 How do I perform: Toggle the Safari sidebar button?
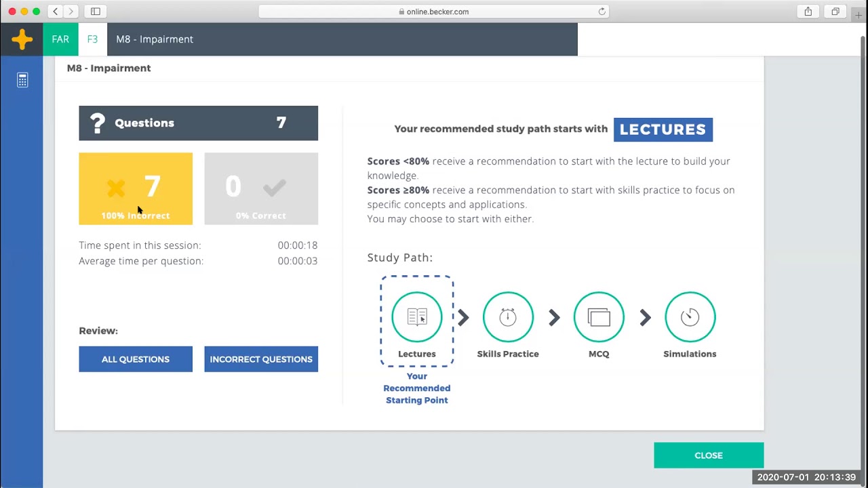pyautogui.click(x=96, y=12)
